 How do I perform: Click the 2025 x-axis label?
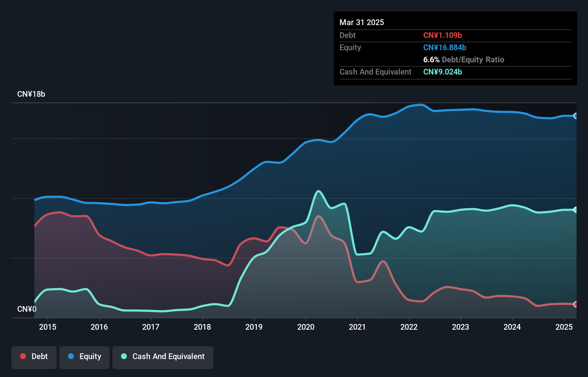(564, 327)
